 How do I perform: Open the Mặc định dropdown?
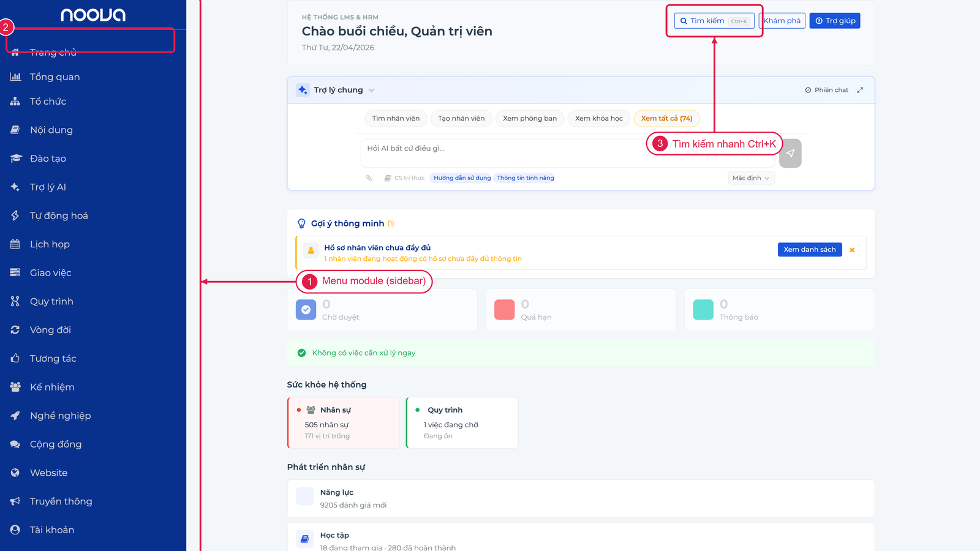751,178
